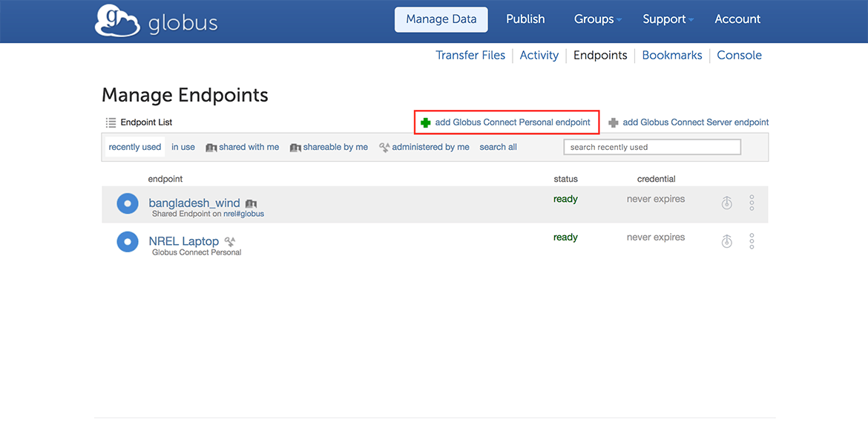868x423 pixels.
Task: Select the Endpoints sub-navigation item
Action: [601, 56]
